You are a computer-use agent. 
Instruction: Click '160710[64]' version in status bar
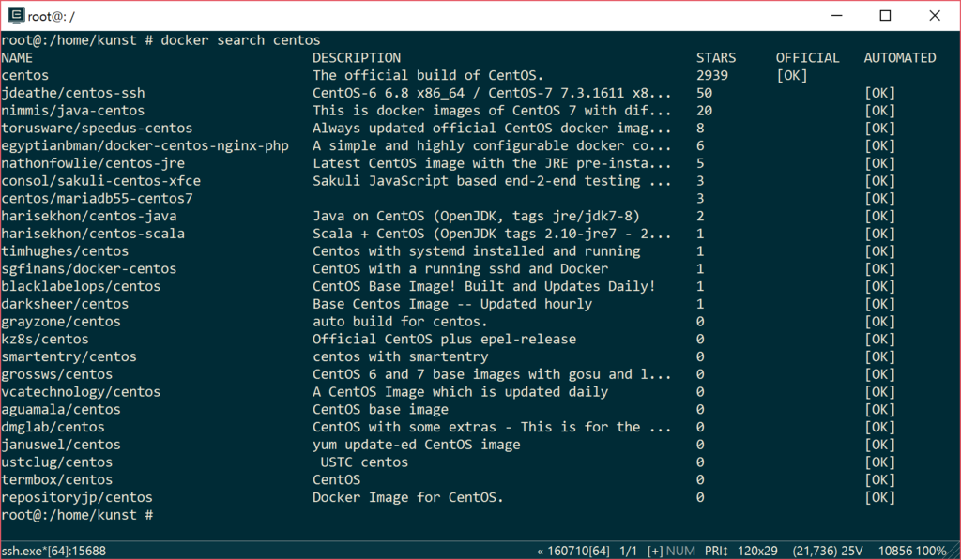578,551
